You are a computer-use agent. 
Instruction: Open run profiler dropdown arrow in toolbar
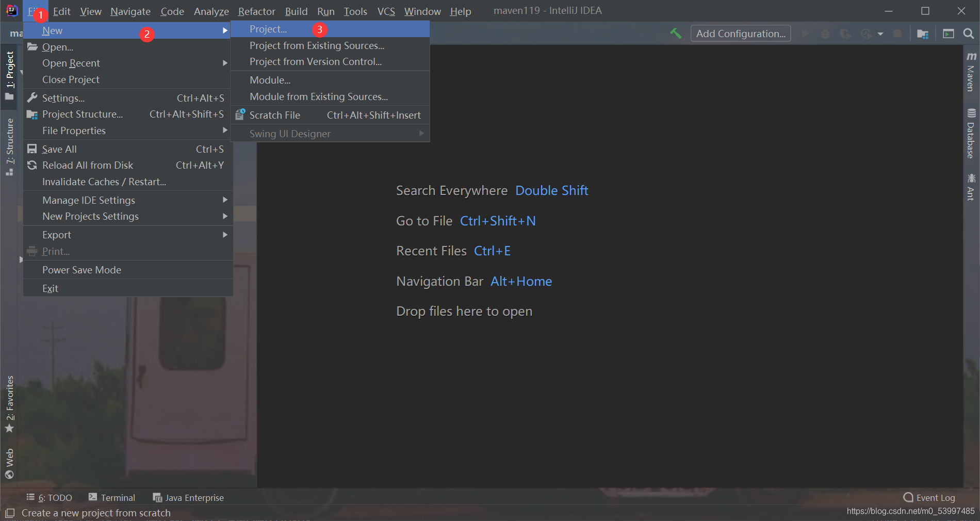click(880, 34)
